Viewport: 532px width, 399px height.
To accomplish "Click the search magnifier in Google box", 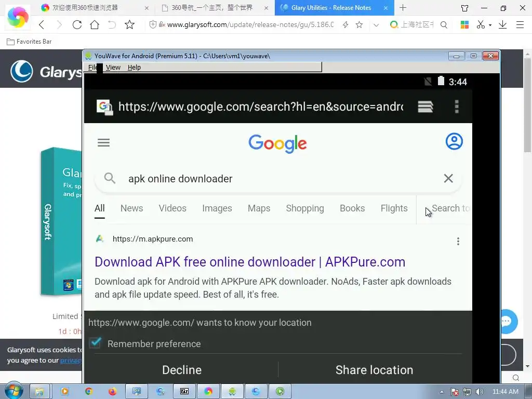I will (110, 178).
